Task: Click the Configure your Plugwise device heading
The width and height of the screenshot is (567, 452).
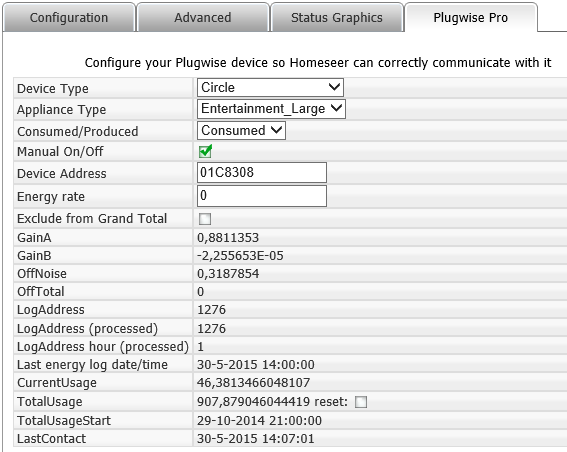Action: [x=318, y=63]
